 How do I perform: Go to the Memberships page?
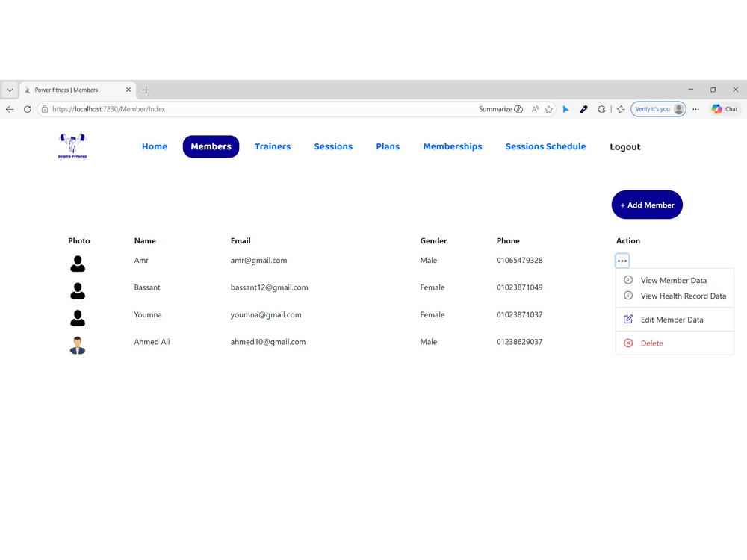point(453,146)
